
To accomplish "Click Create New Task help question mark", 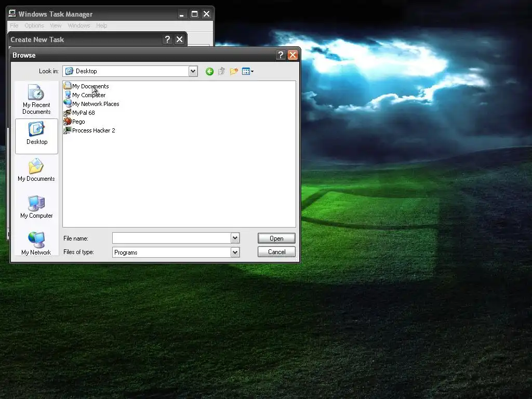I will point(167,39).
